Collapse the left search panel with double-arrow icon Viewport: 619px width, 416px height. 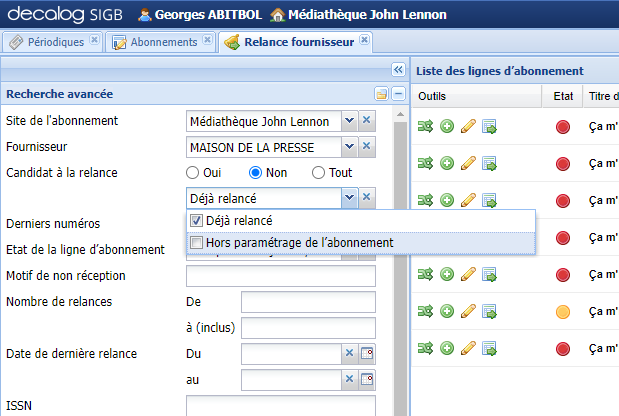[x=397, y=70]
